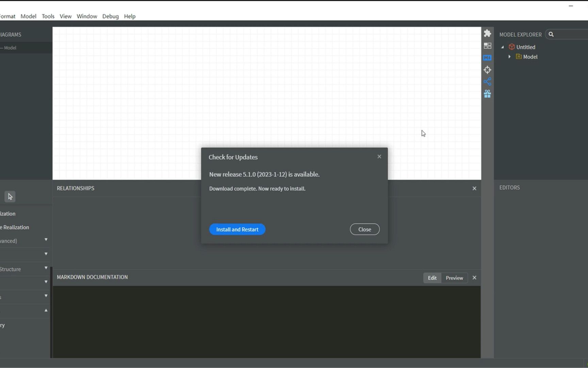Click the search magnifier in Model Explorer

[x=551, y=34]
